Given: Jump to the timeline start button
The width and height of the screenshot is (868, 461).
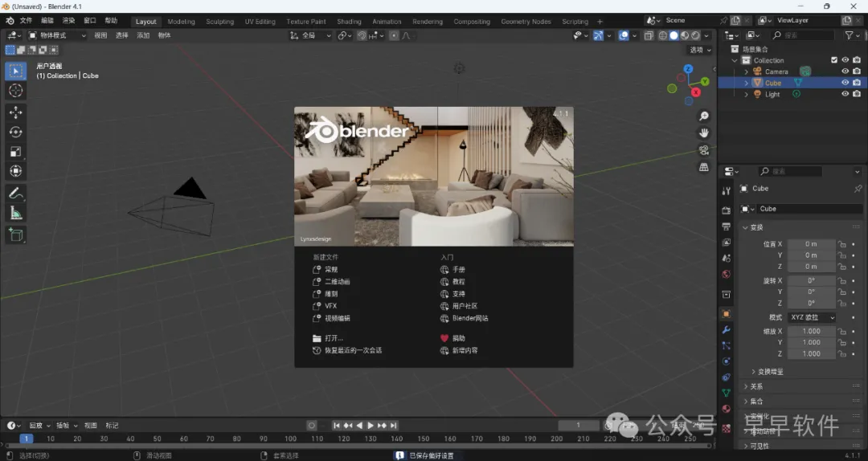Looking at the screenshot, I should tap(336, 426).
